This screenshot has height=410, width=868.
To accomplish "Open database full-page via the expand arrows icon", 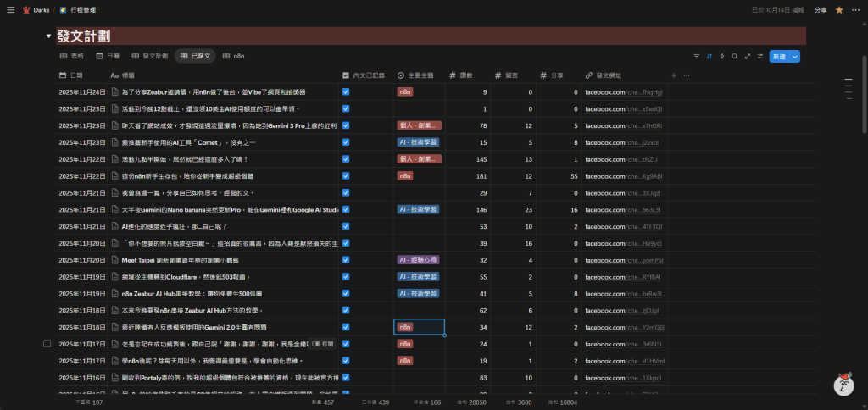I will click(748, 56).
